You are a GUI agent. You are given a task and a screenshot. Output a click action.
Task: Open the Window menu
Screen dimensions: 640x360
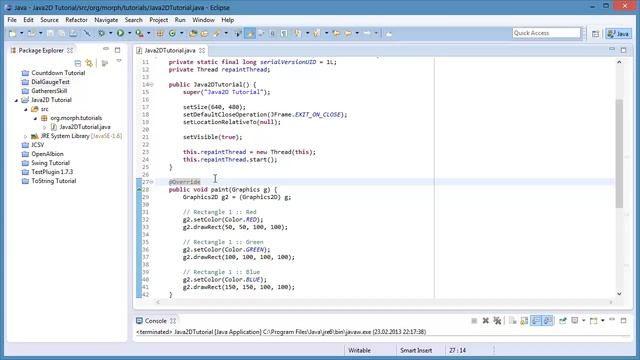coord(203,20)
